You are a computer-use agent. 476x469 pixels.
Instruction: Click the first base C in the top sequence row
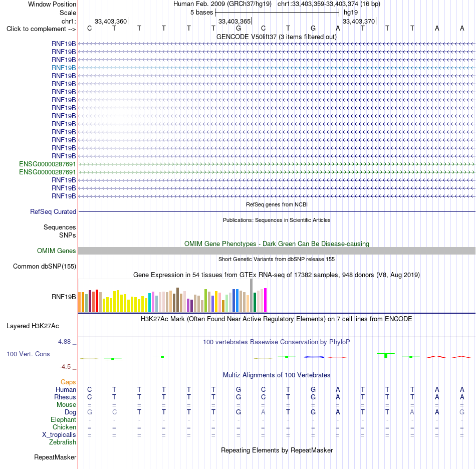(x=89, y=28)
